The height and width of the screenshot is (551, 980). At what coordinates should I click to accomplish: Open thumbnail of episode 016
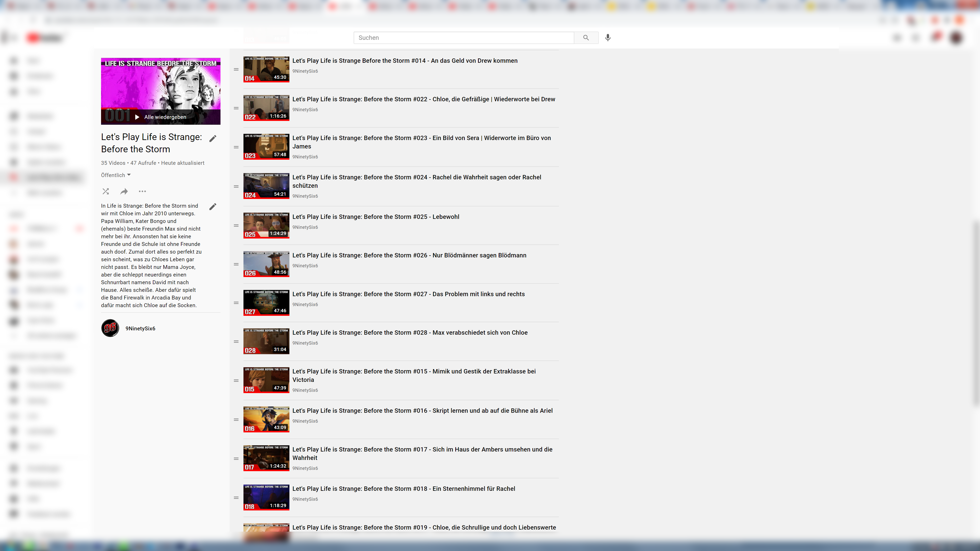266,419
